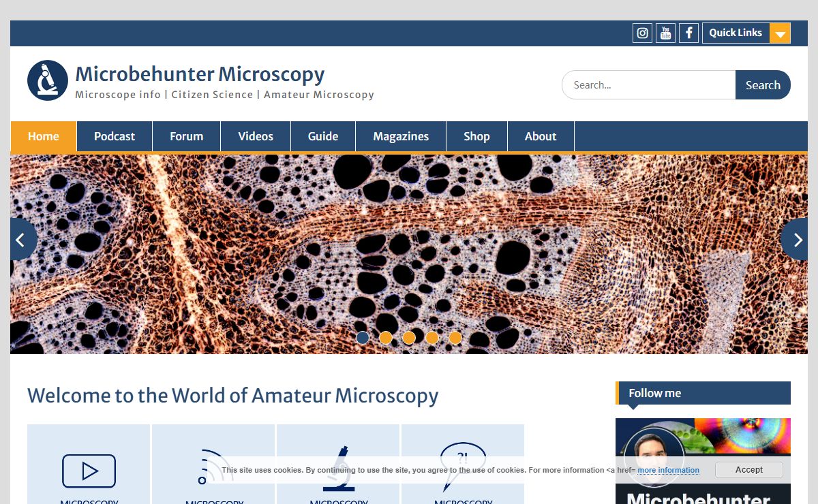Click Welcome to the World of Amateur Microscopy heading
818x504 pixels.
click(232, 395)
